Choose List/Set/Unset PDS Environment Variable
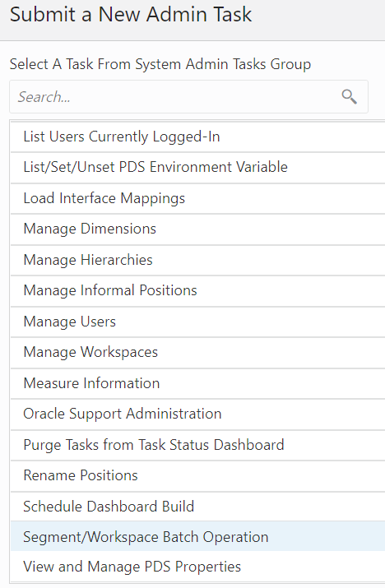This screenshot has width=385, height=588. tap(197, 167)
